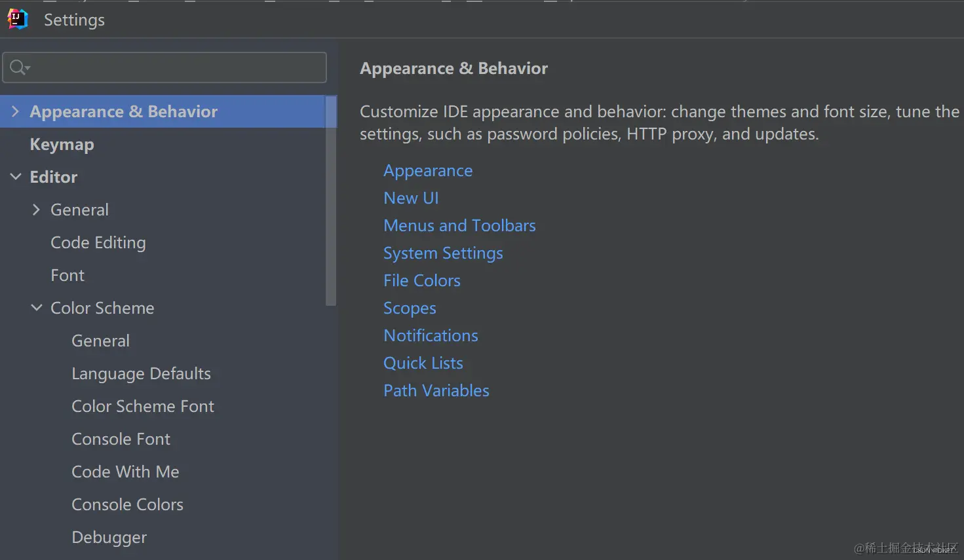Select Color Scheme Font item

coord(143,407)
